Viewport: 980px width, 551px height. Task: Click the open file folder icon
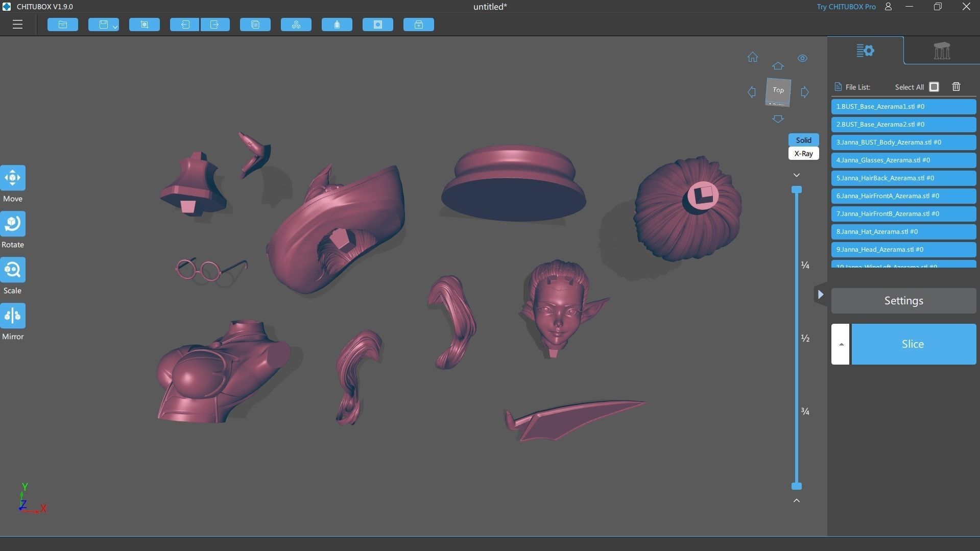tap(63, 25)
